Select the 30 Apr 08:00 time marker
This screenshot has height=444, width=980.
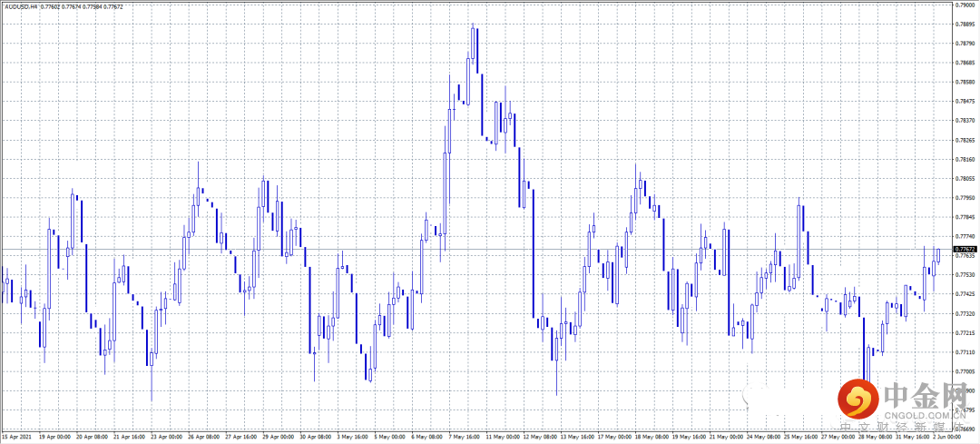(316, 436)
